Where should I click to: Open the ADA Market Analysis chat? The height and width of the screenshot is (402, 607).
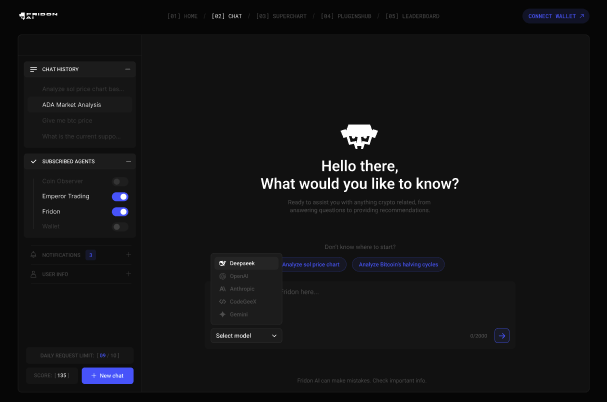tap(80, 105)
